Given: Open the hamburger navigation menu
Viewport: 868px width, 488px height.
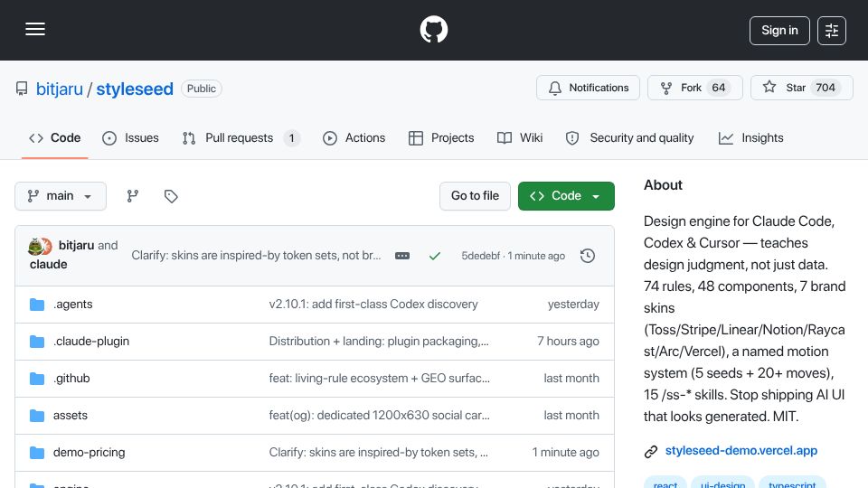Looking at the screenshot, I should 35,29.
